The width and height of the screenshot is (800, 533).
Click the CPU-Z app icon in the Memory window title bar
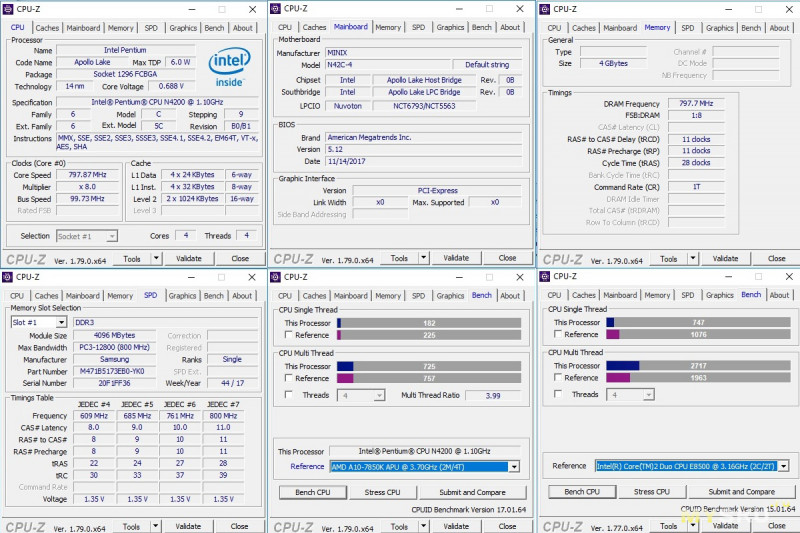click(545, 9)
